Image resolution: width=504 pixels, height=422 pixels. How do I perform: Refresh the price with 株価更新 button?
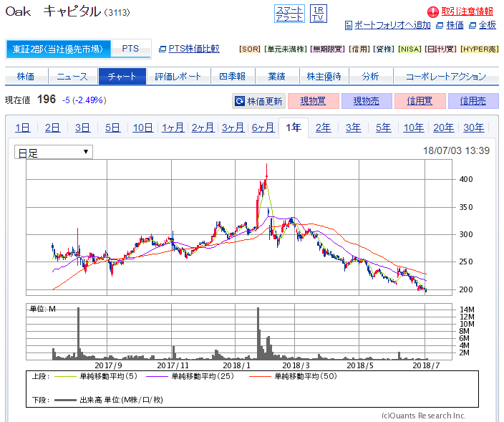click(x=258, y=101)
